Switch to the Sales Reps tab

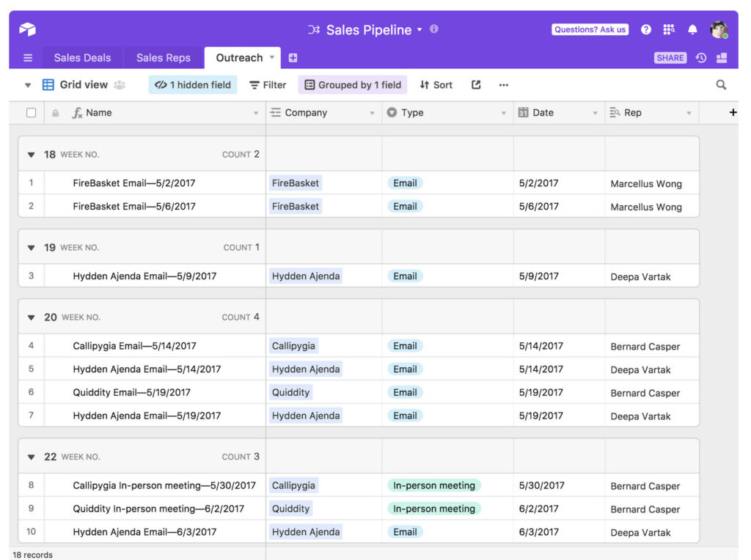click(x=164, y=58)
